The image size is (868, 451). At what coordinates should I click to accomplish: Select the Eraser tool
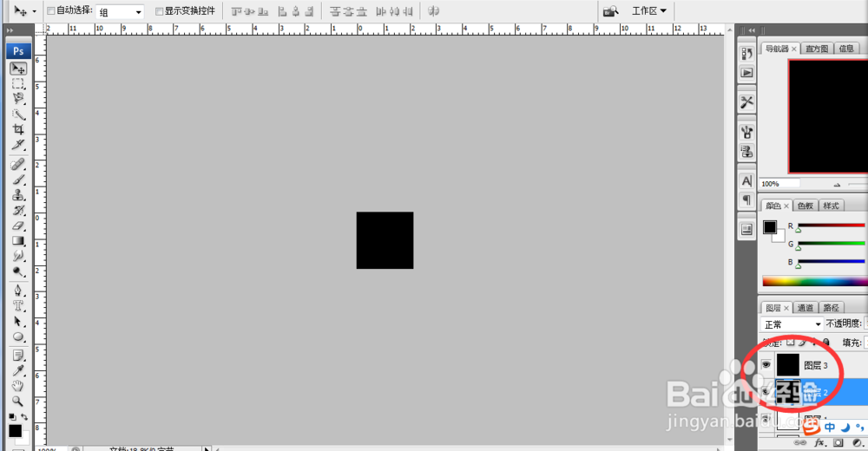coord(18,225)
